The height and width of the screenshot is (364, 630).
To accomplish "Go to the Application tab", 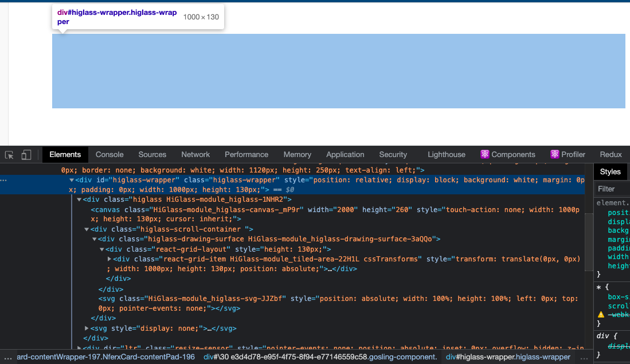I will [x=345, y=155].
